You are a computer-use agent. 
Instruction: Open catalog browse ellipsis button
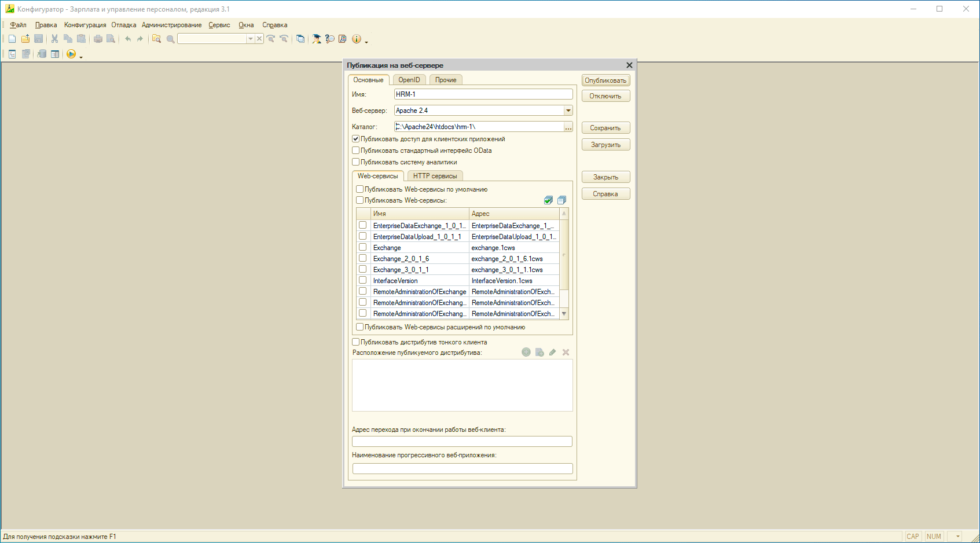coord(568,127)
